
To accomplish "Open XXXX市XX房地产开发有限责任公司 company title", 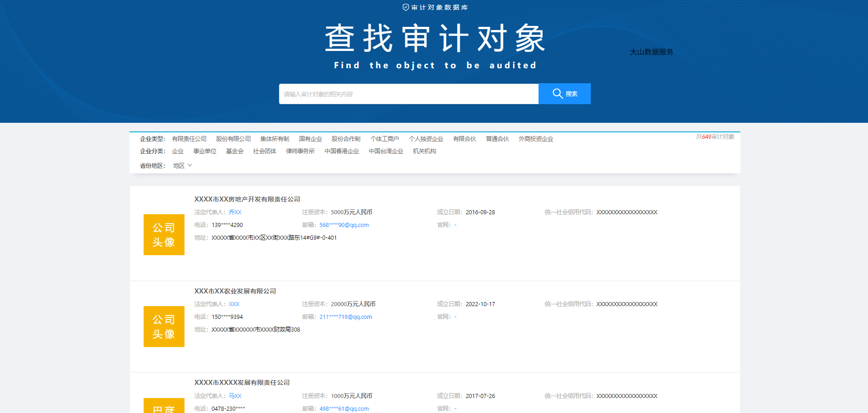I will pos(247,199).
